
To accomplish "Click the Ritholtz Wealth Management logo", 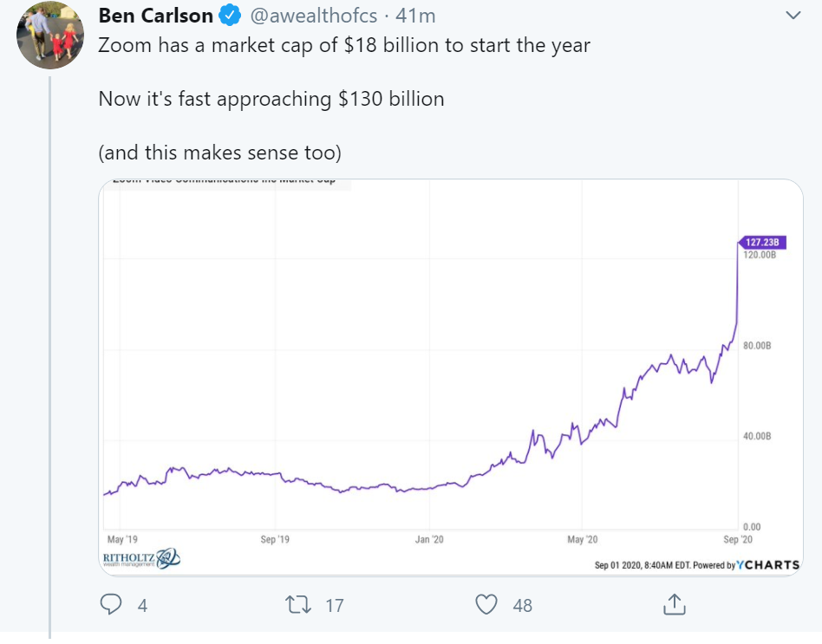I will 141,558.
